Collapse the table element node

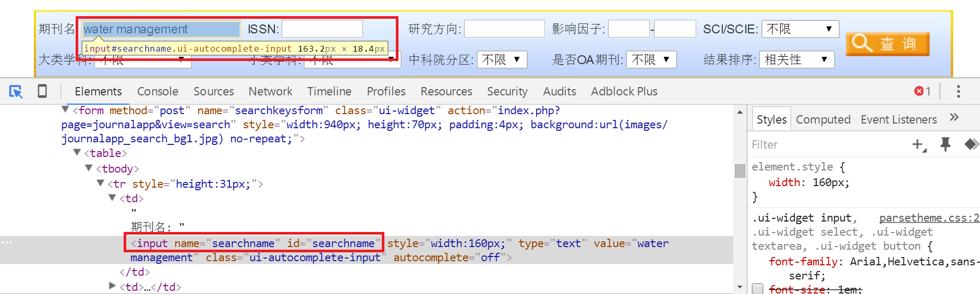click(77, 152)
